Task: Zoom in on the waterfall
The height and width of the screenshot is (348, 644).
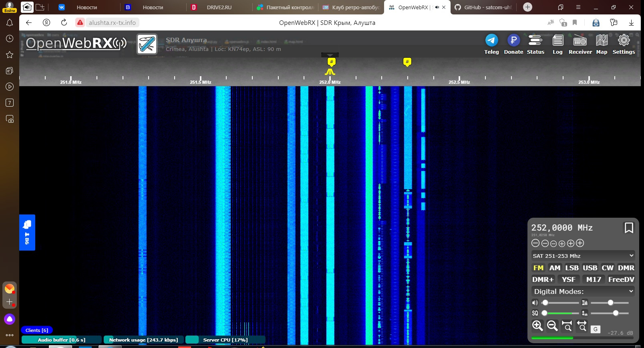Action: click(537, 326)
